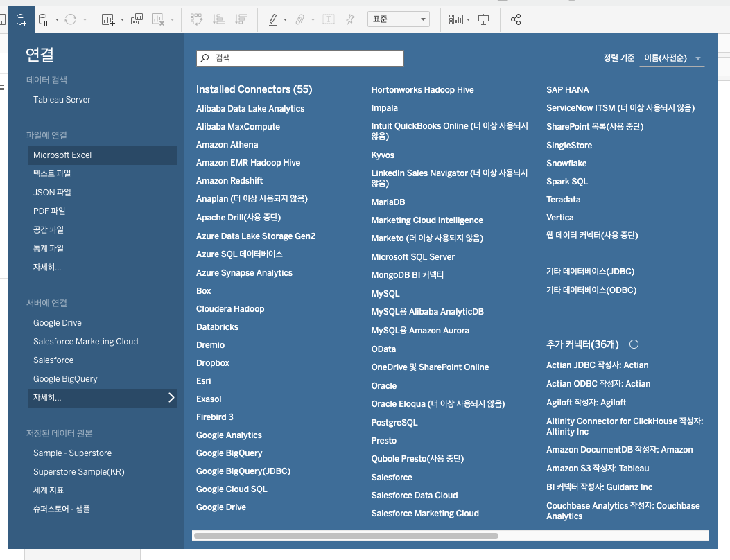
Task: Click the 검색 connector search field
Action: [x=299, y=58]
